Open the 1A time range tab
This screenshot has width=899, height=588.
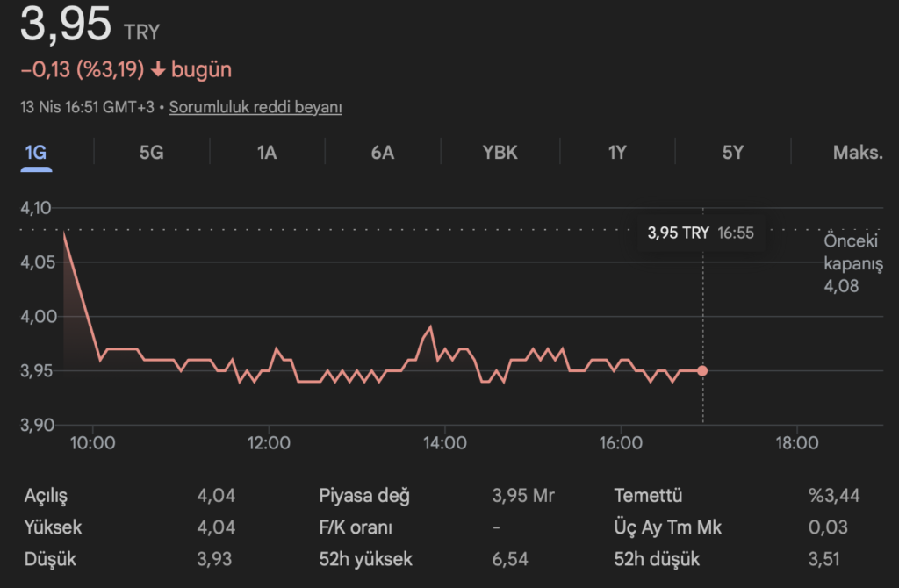pos(267,152)
